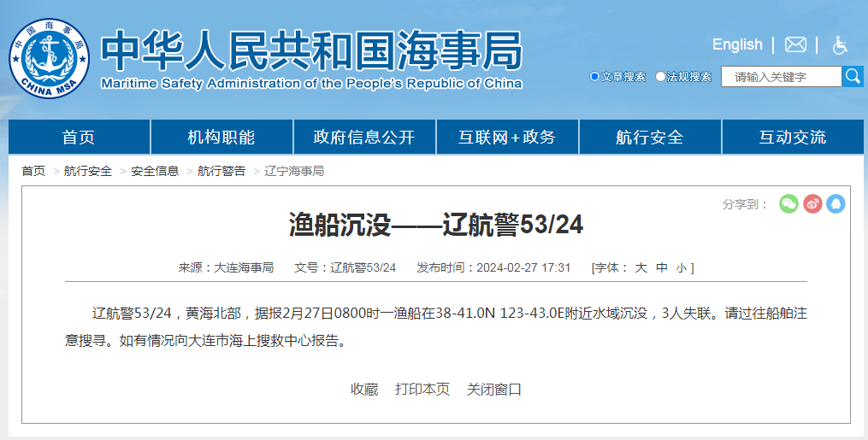Go to 辽宁海事局 in the breadcrumb
868x440 pixels.
coord(294,171)
